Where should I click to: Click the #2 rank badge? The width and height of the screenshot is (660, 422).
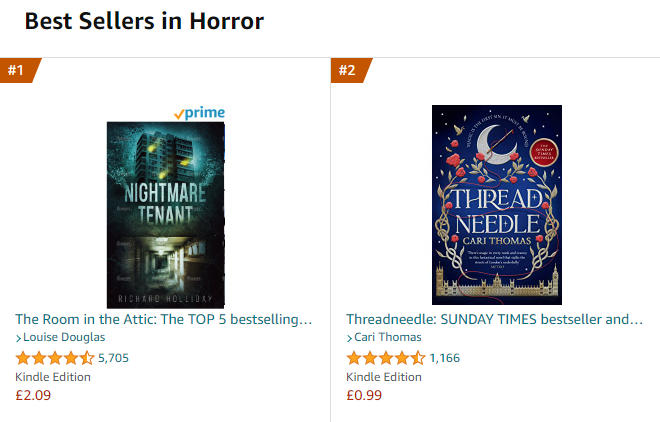pyautogui.click(x=348, y=71)
